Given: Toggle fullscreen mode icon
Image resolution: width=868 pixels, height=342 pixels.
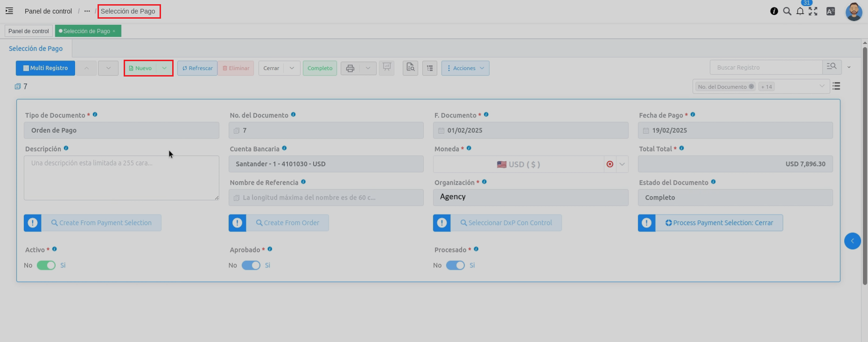Looking at the screenshot, I should tap(813, 11).
